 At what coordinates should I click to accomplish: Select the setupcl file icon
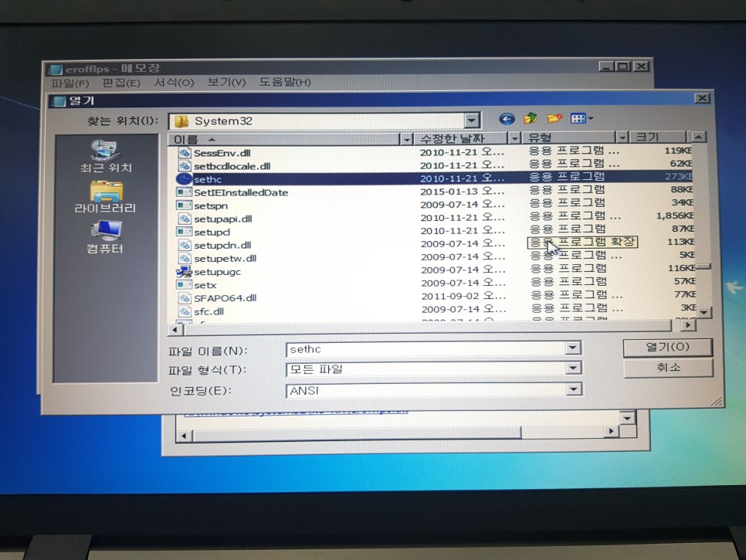pos(184,232)
